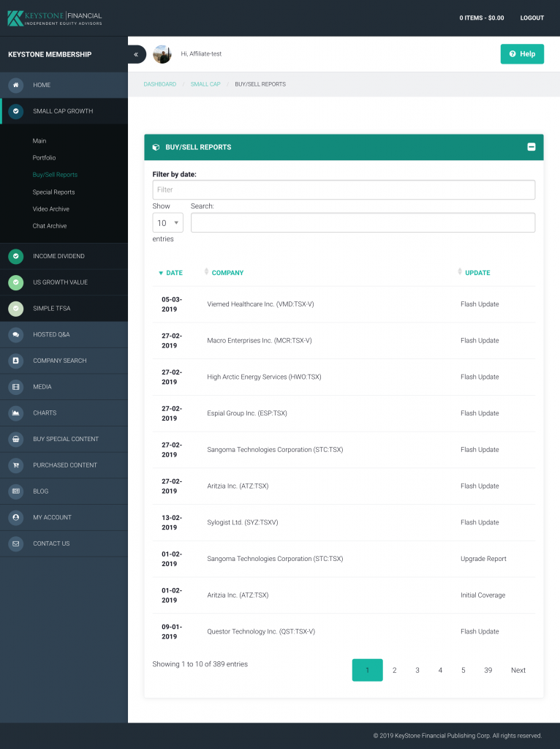Image resolution: width=560 pixels, height=749 pixels.
Task: Click the Purchased Content cart icon
Action: click(16, 465)
